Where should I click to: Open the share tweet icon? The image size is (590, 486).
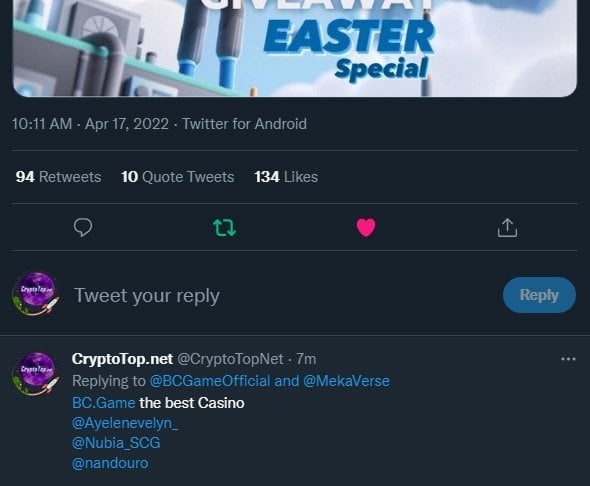507,228
